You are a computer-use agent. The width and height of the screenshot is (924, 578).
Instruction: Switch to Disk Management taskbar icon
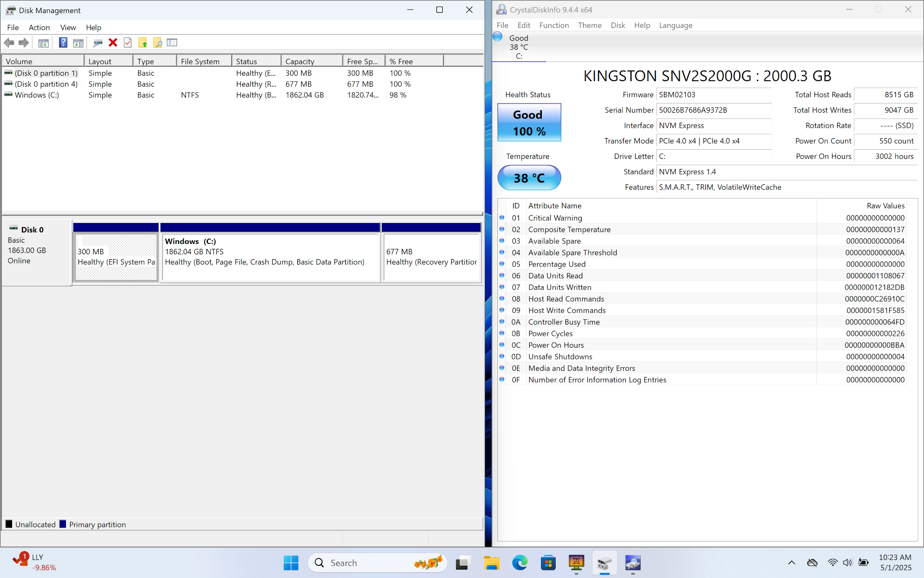(x=605, y=563)
